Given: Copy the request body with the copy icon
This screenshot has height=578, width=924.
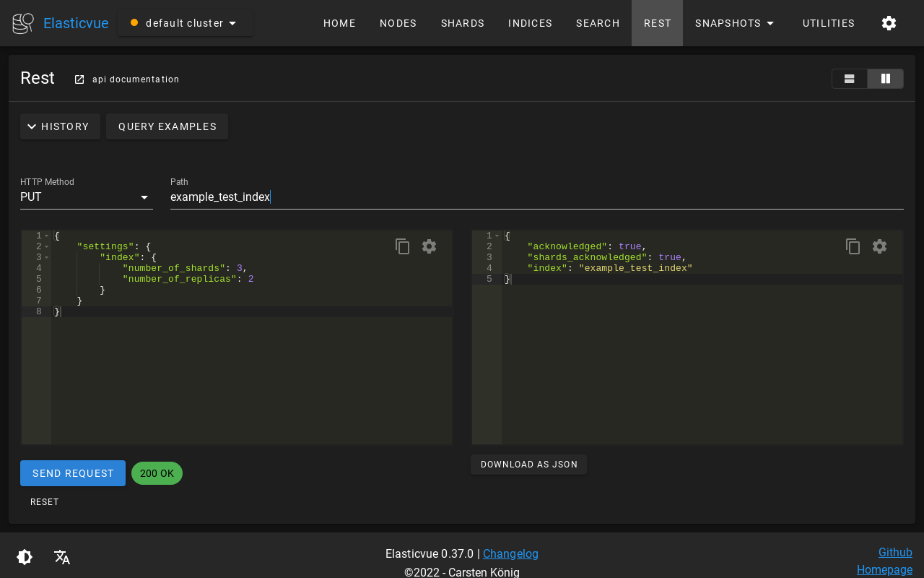Looking at the screenshot, I should [403, 246].
